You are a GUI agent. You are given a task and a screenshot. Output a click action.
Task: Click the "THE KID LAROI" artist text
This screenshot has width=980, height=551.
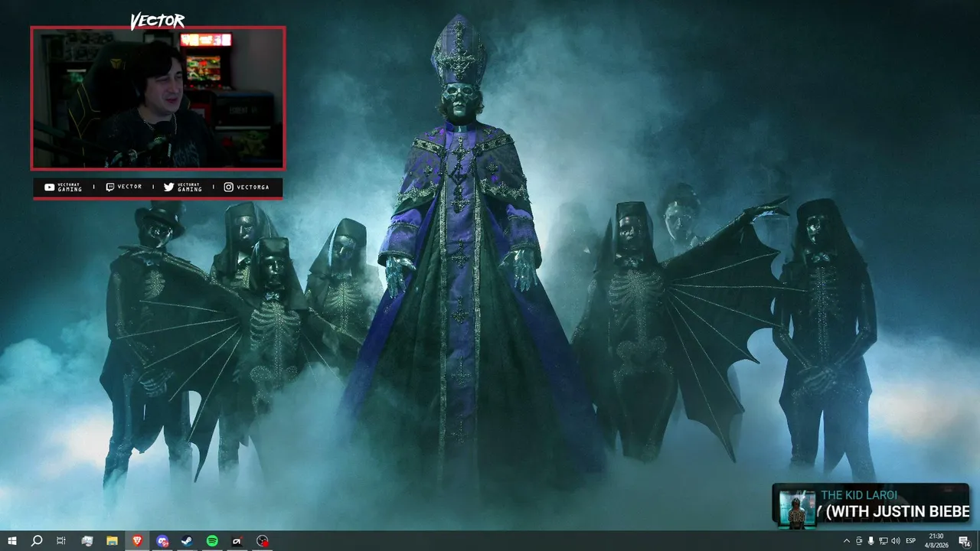[x=859, y=495]
